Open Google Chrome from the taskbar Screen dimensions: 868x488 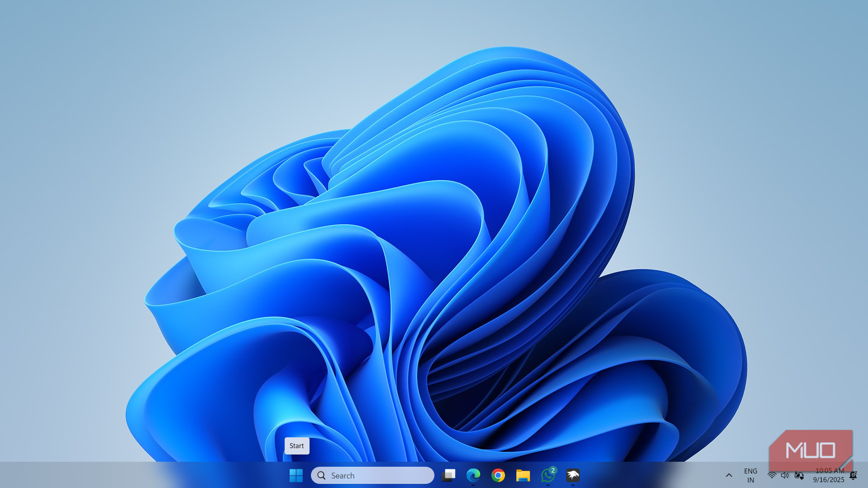tap(498, 475)
